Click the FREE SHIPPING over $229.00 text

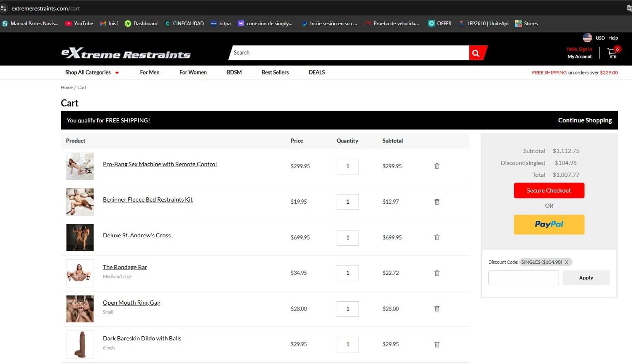pyautogui.click(x=575, y=72)
